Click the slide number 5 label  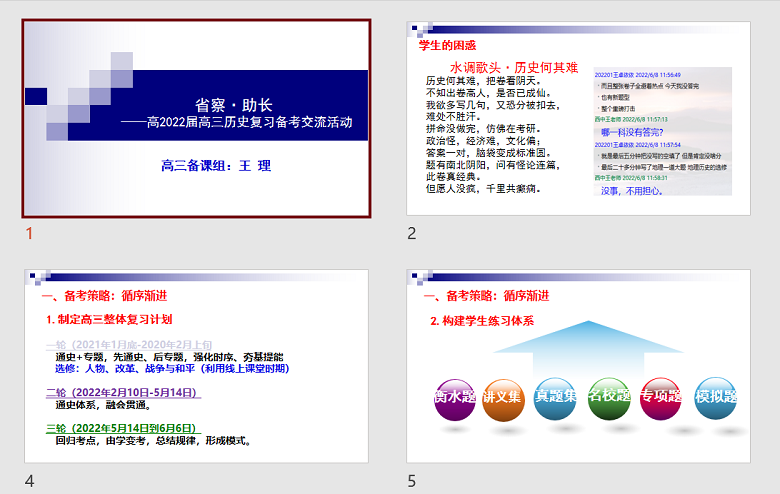click(x=411, y=482)
